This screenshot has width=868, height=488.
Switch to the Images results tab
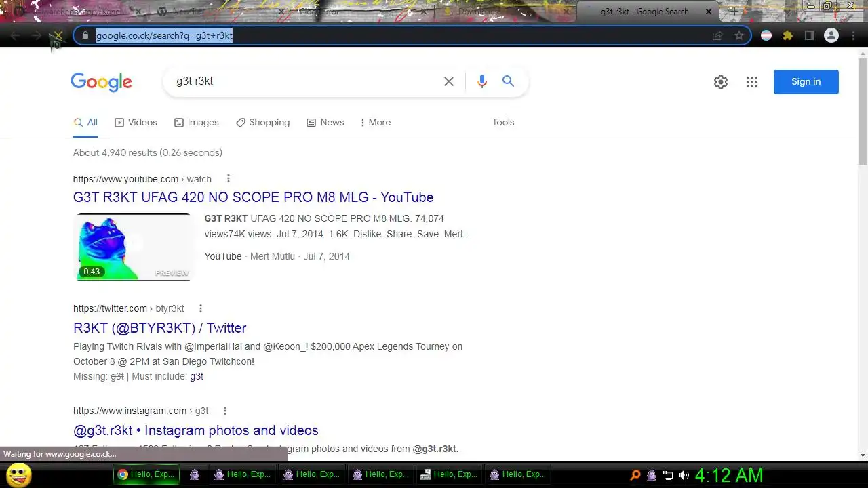pos(197,123)
